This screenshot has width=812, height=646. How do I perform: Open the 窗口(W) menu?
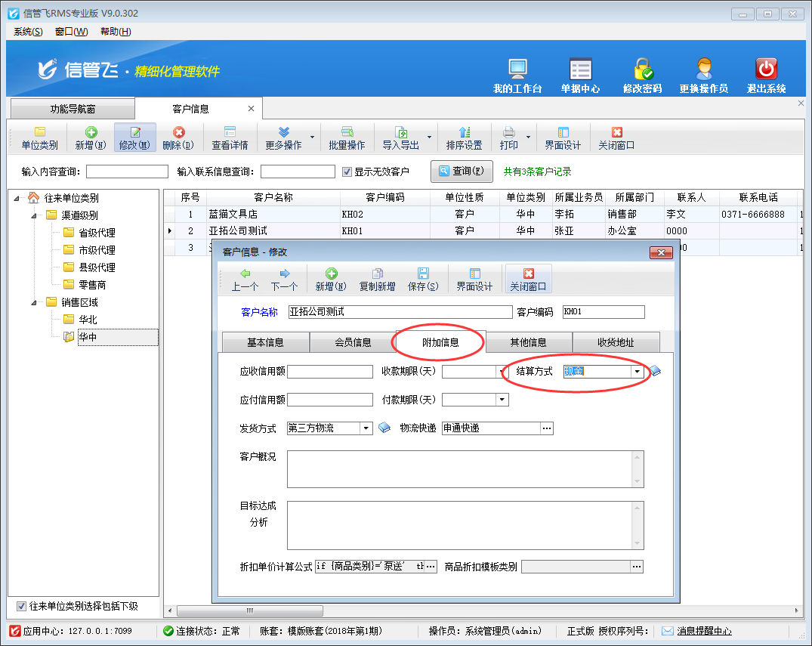pyautogui.click(x=71, y=32)
